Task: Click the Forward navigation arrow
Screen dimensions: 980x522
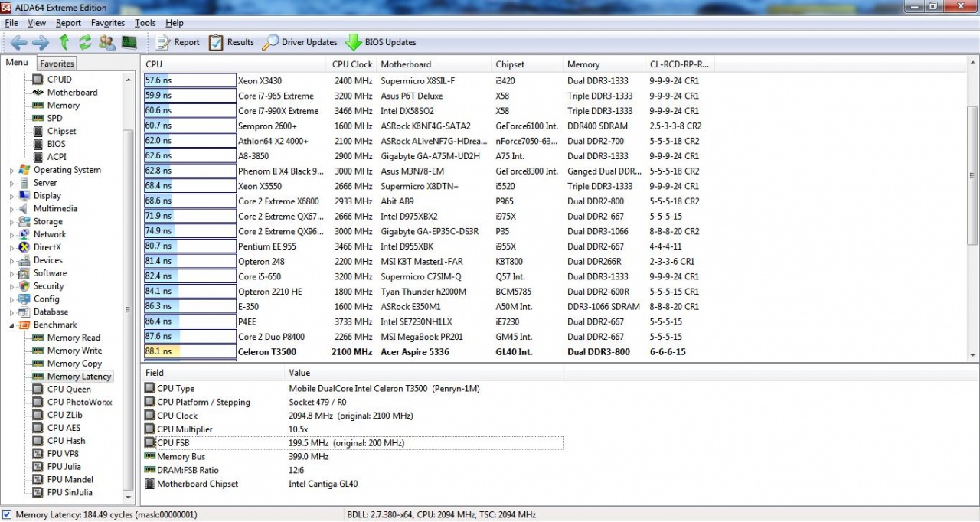Action: tap(41, 42)
